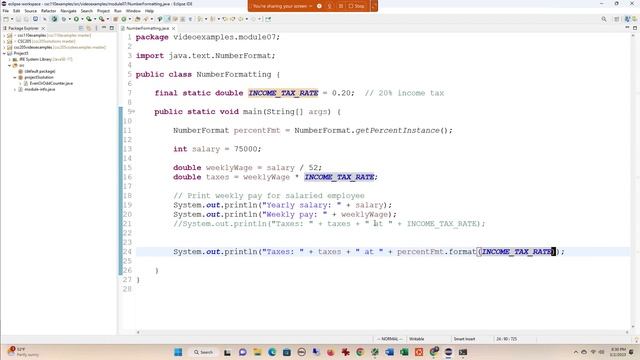640x360 pixels.
Task: Click Link with Editor icon in Package Explorer
Action: click(88, 28)
